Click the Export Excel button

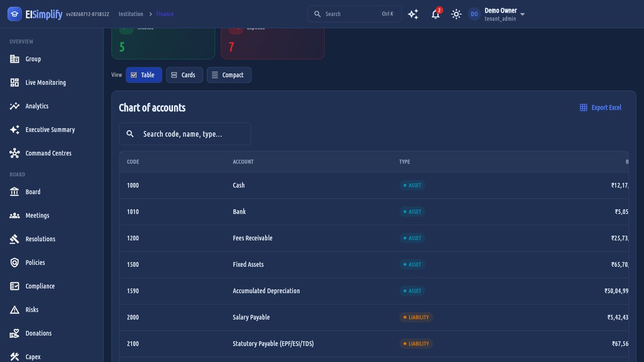pos(601,107)
